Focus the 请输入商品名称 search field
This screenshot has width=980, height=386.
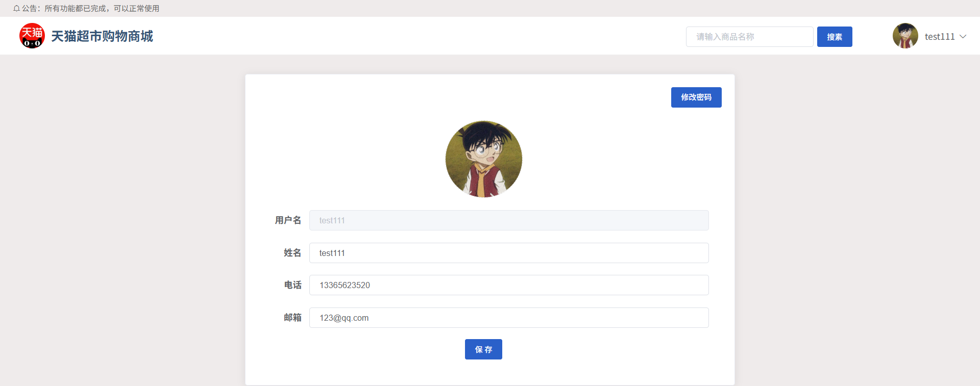(749, 37)
